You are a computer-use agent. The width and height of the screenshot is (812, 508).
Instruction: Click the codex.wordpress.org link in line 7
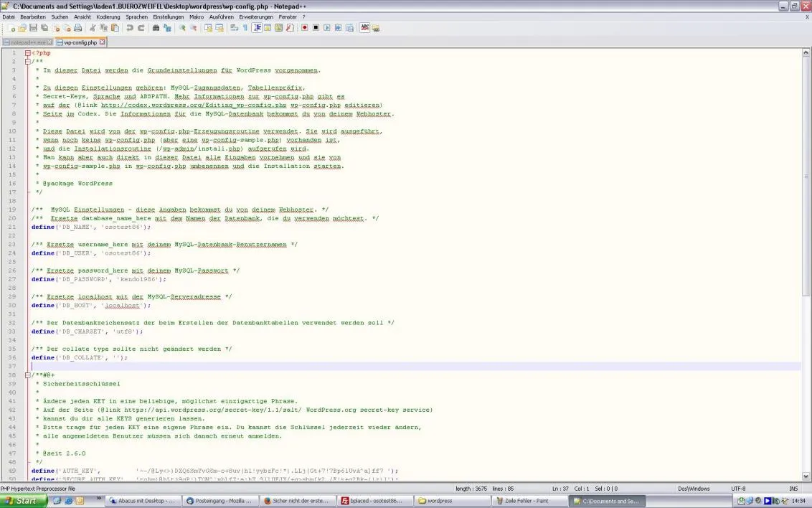point(194,105)
